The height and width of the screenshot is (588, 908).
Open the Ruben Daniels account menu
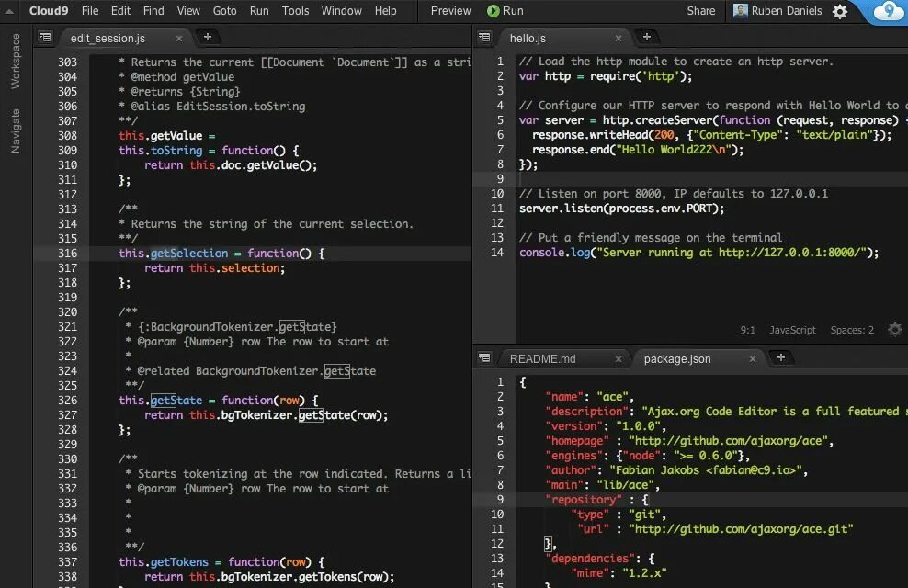coord(777,10)
